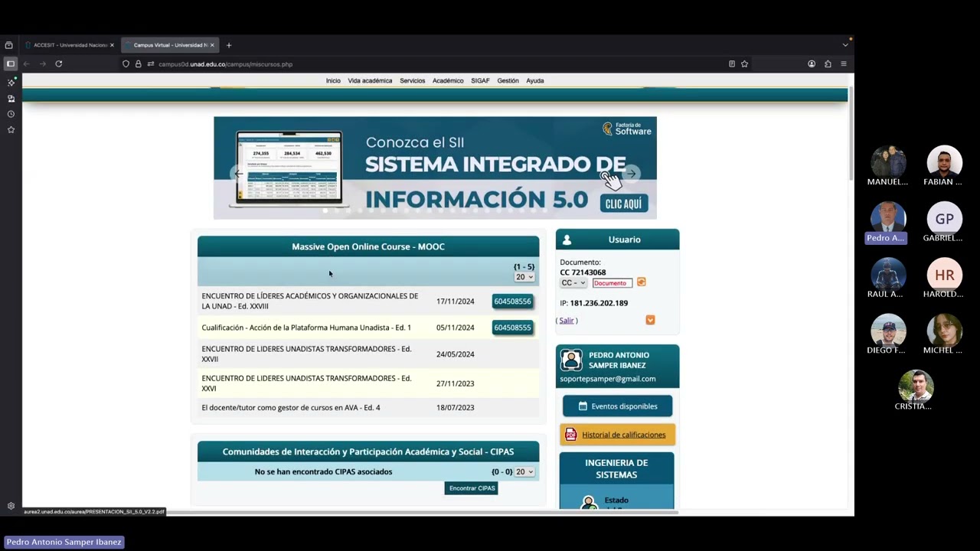
Task: Open course 604508555
Action: coord(512,328)
